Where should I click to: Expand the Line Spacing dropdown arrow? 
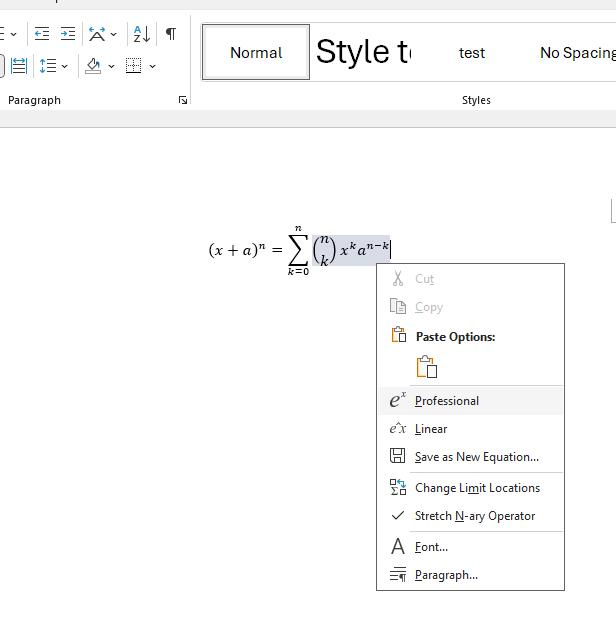coord(64,66)
